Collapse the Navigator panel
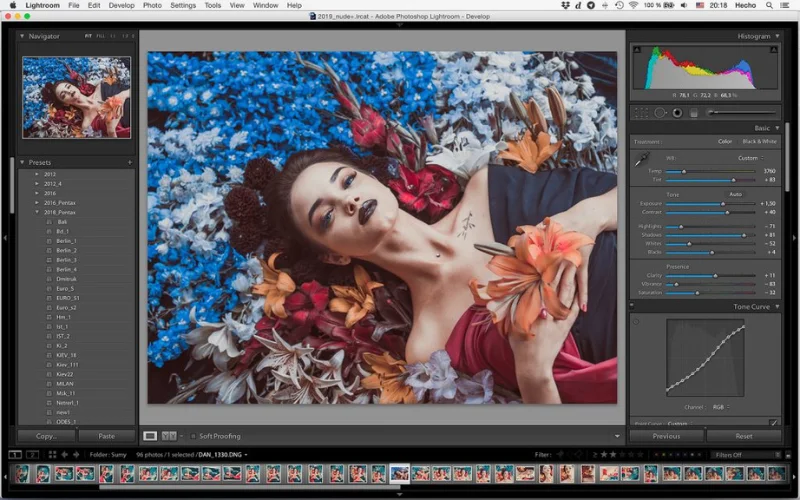Viewport: 800px width, 500px height. [24, 36]
